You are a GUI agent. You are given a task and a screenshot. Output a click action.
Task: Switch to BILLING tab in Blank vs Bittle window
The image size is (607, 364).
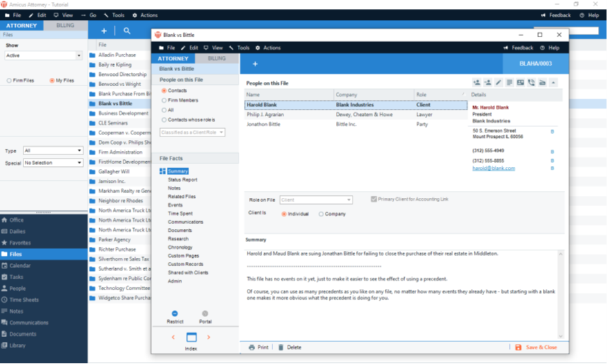point(217,59)
